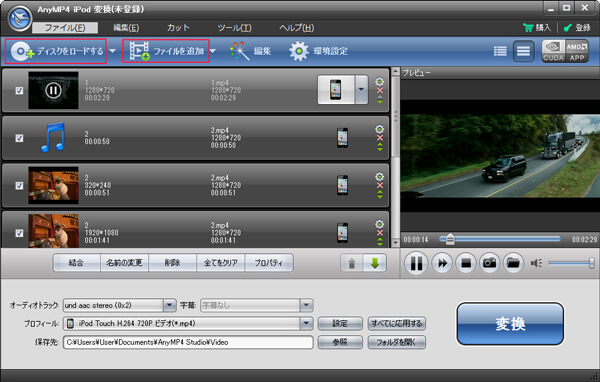Click the Rename (名前の変更) button
The width and height of the screenshot is (600, 382).
click(124, 263)
